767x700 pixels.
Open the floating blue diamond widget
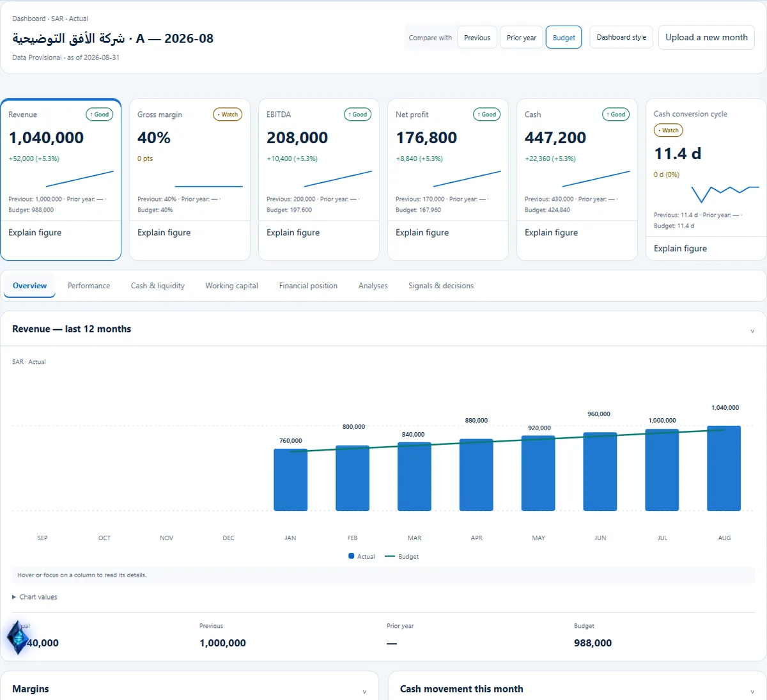tap(18, 637)
